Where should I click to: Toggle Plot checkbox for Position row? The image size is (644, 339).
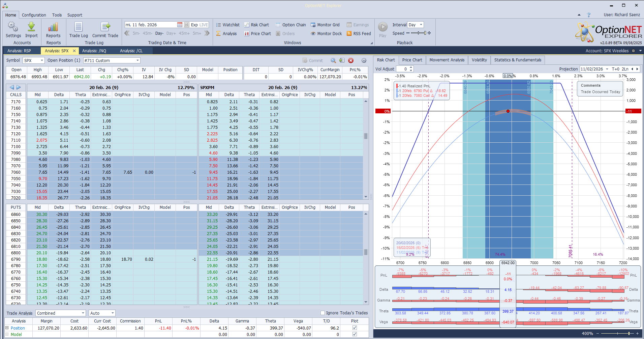(x=355, y=328)
